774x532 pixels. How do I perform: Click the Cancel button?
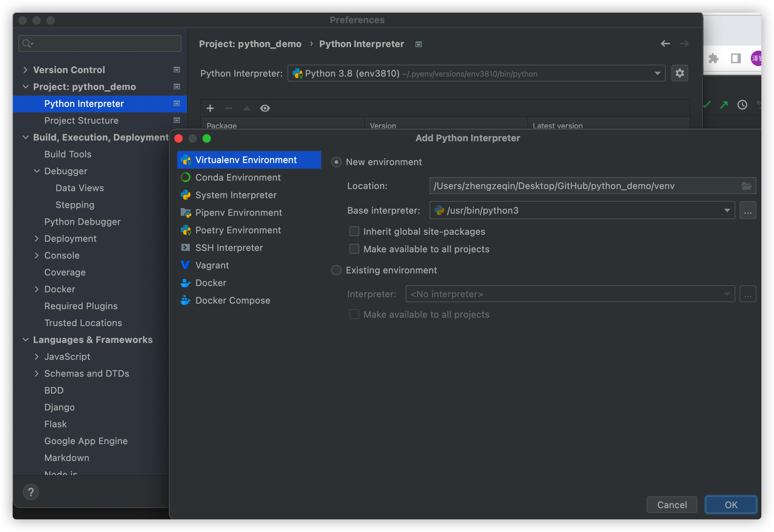tap(672, 505)
